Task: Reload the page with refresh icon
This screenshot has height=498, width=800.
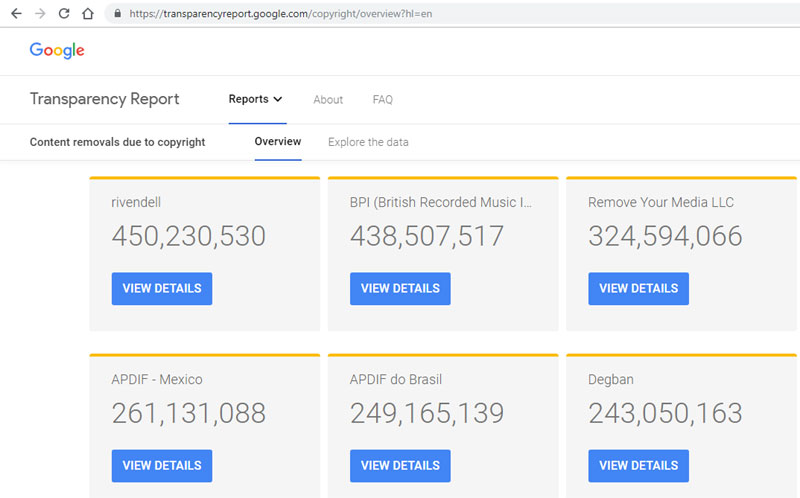Action: [x=64, y=14]
